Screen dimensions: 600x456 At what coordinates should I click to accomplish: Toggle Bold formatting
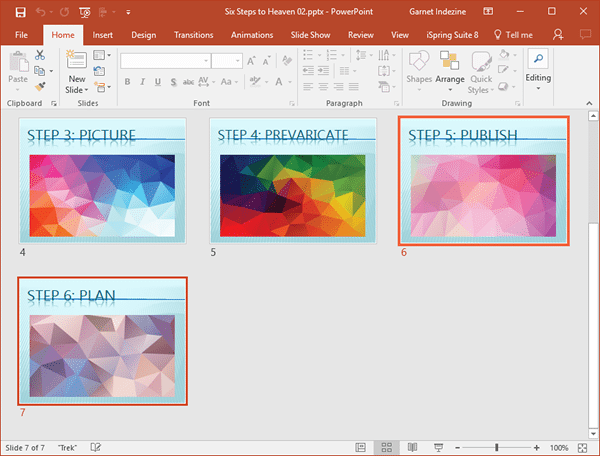pos(127,82)
